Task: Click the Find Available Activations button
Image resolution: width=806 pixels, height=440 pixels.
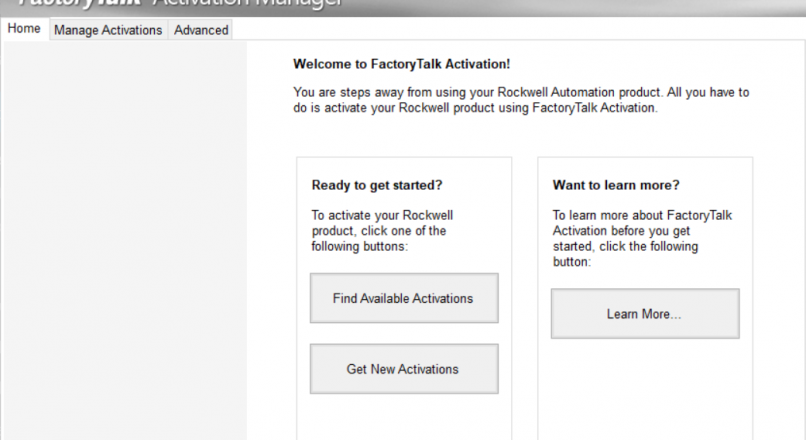Action: 404,298
